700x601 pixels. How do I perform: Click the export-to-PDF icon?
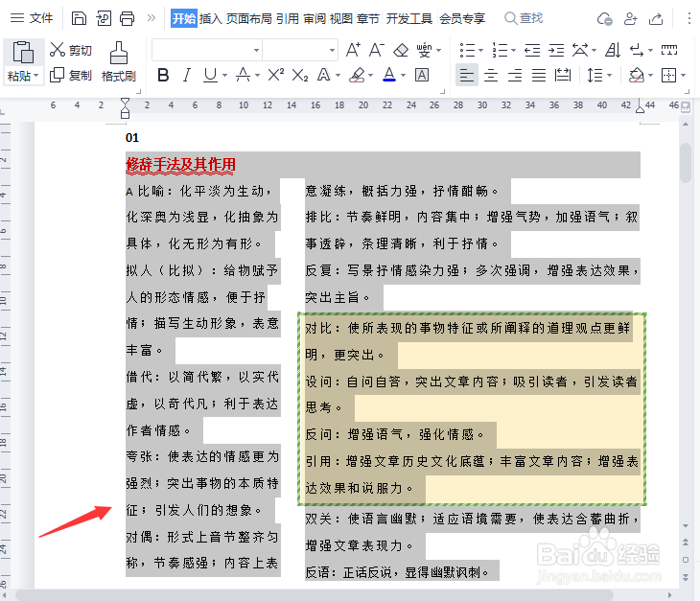[x=104, y=18]
